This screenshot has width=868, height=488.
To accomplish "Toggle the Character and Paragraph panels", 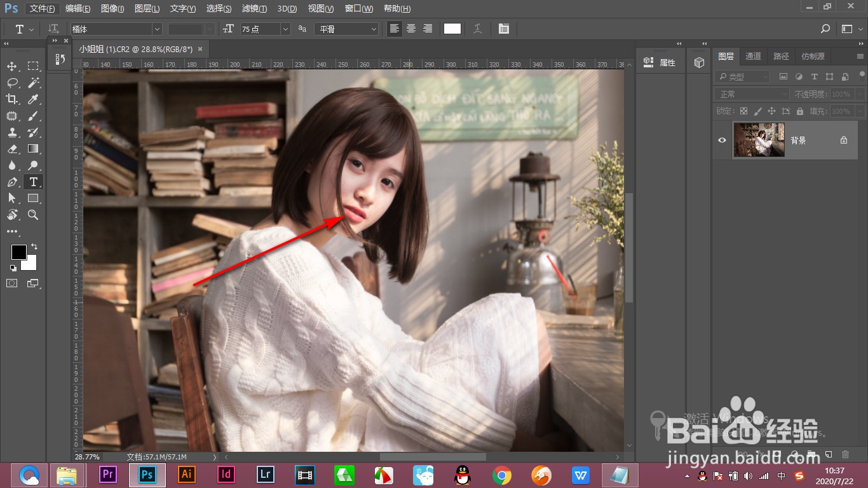I will (504, 29).
